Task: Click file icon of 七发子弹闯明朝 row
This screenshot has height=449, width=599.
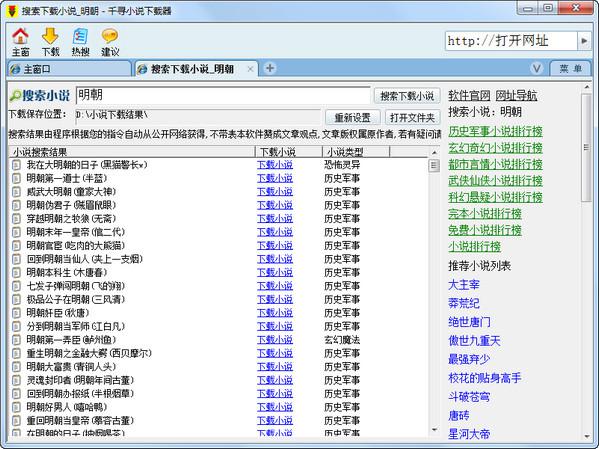Action: pyautogui.click(x=16, y=286)
